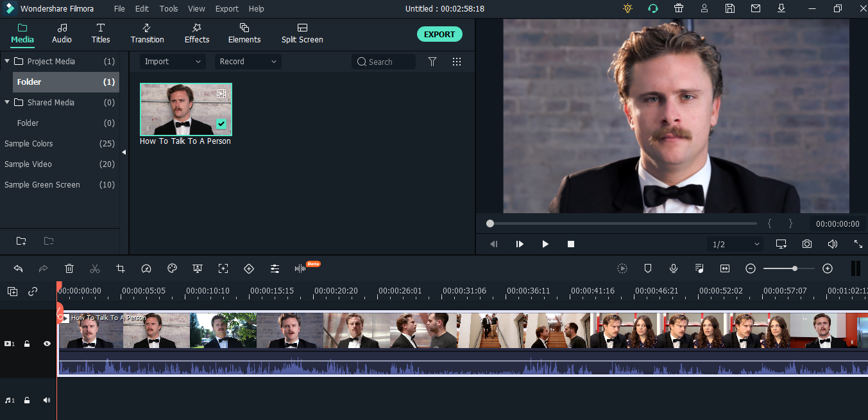Screen dimensions: 868x420
Task: Open the Color palette tool
Action: coord(172,268)
